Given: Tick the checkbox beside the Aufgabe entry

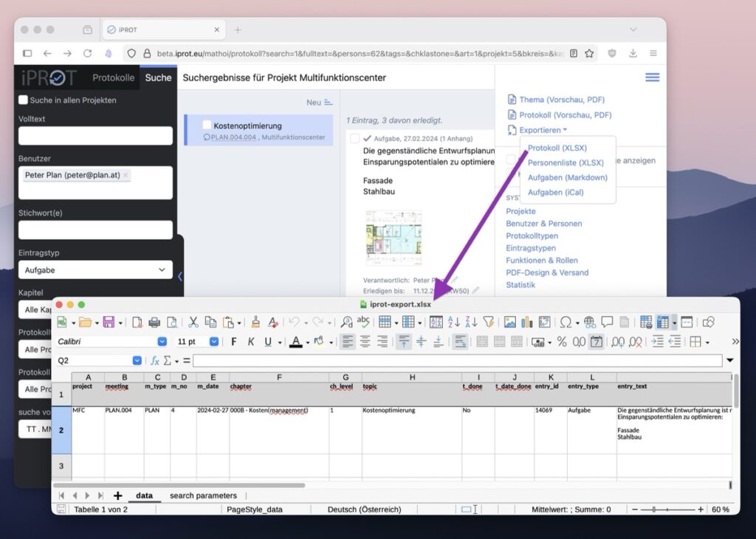Looking at the screenshot, I should point(355,138).
